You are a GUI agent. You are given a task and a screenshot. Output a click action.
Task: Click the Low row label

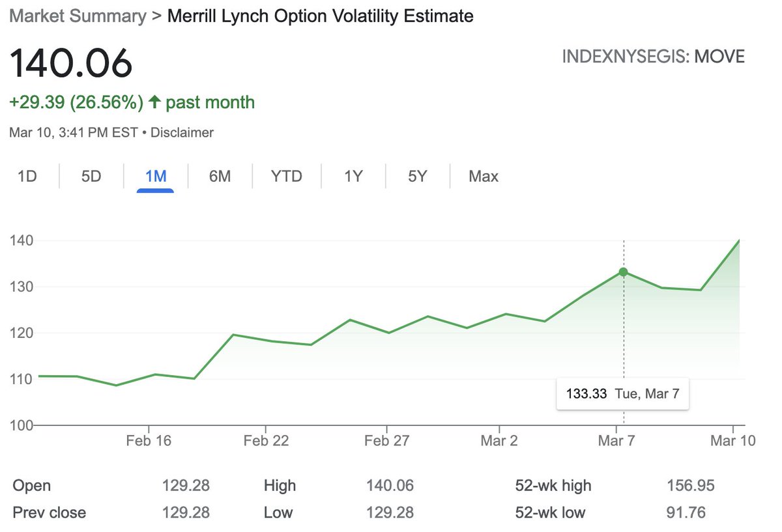pos(278,512)
